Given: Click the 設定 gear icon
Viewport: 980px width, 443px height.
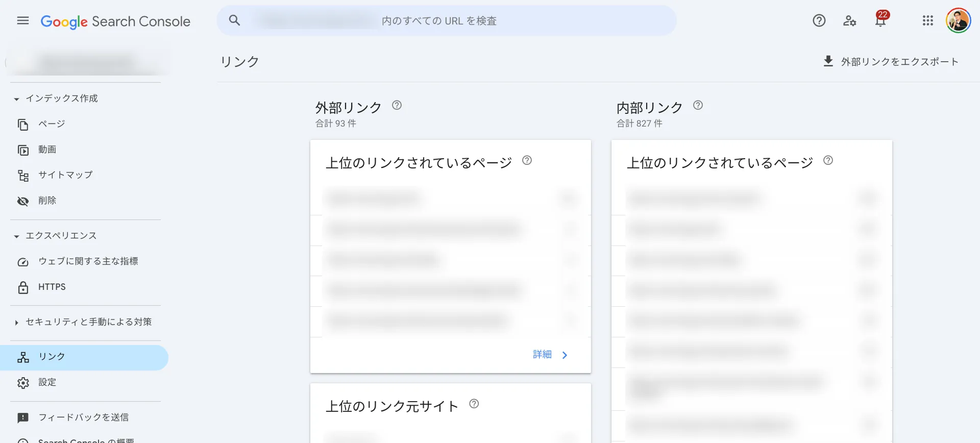Looking at the screenshot, I should tap(23, 383).
